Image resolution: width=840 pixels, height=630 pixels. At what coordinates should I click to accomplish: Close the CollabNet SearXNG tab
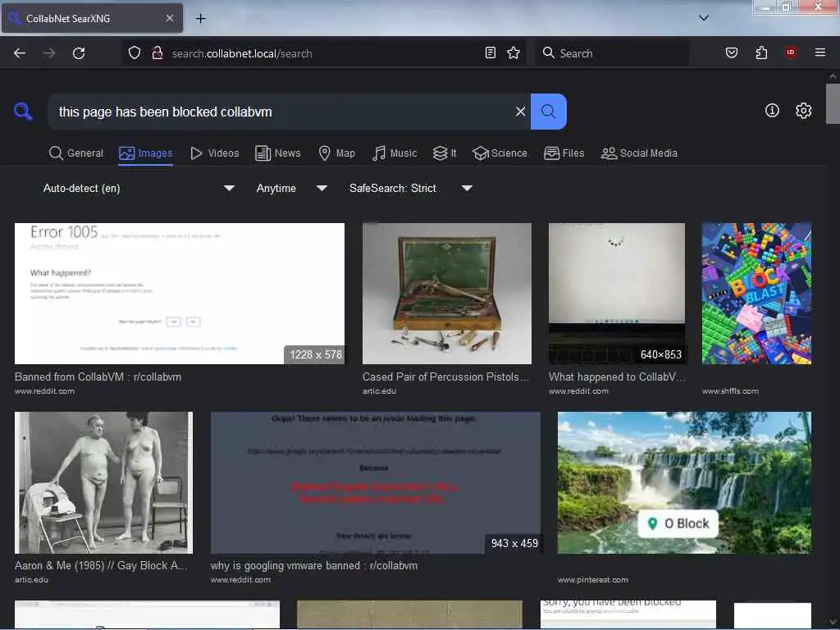click(x=169, y=18)
